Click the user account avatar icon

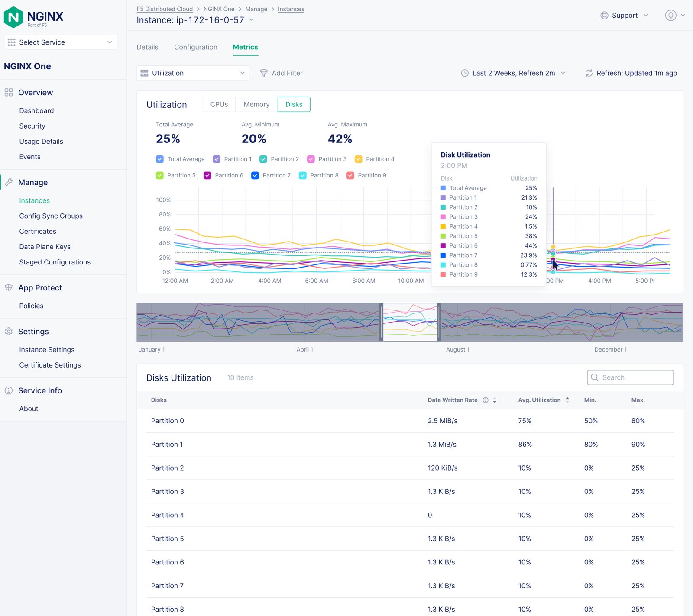coord(670,16)
